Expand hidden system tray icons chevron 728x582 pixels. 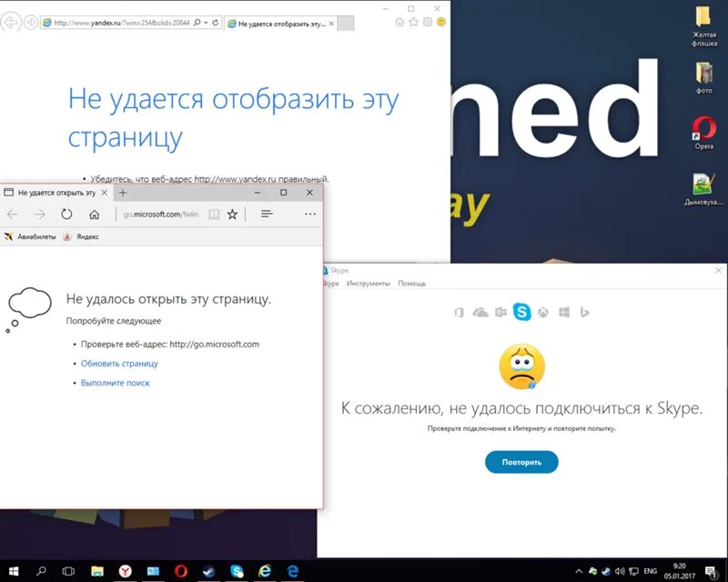579,571
